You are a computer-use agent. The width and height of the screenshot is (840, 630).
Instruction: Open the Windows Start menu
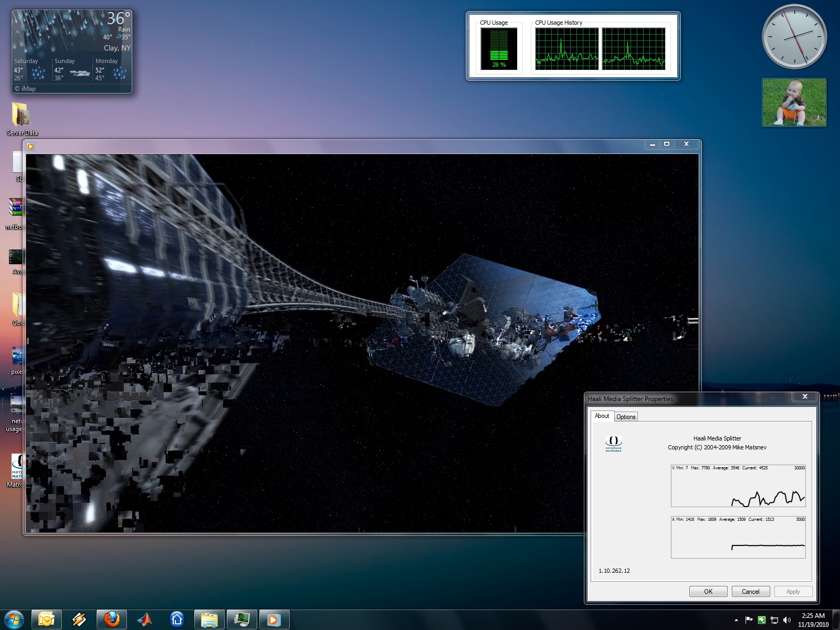(x=14, y=619)
